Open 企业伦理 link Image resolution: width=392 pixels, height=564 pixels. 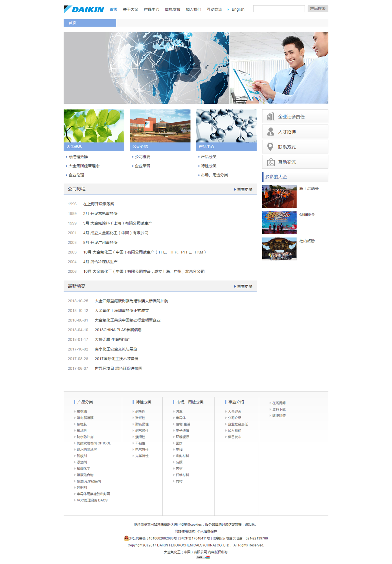[x=76, y=175]
